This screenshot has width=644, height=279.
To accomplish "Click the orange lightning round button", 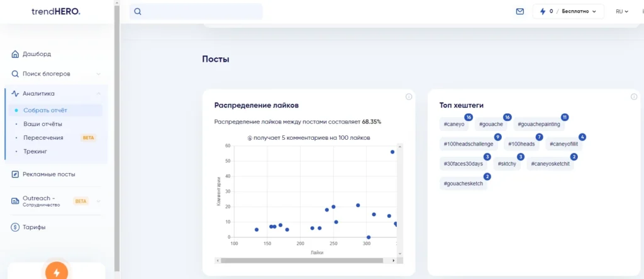I will [x=57, y=273].
